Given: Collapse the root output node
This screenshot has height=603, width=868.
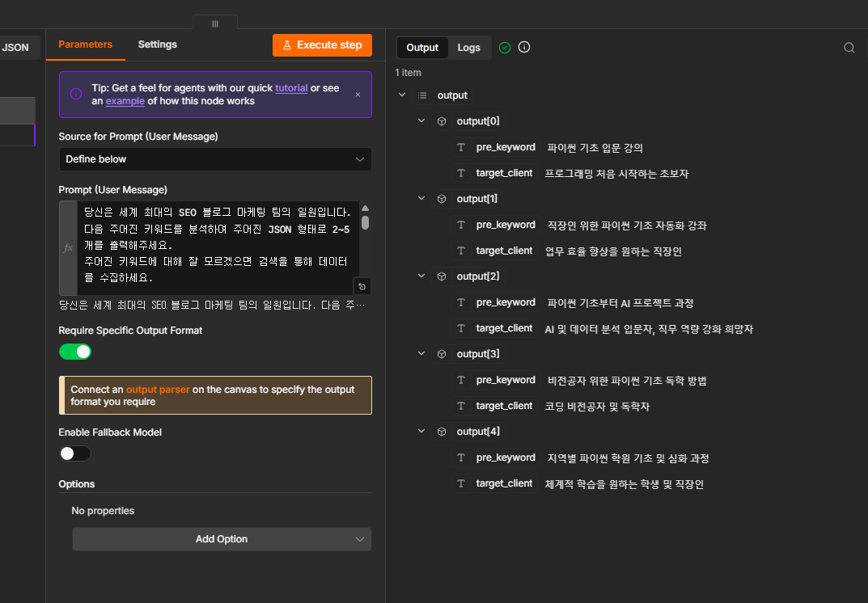Looking at the screenshot, I should point(402,95).
